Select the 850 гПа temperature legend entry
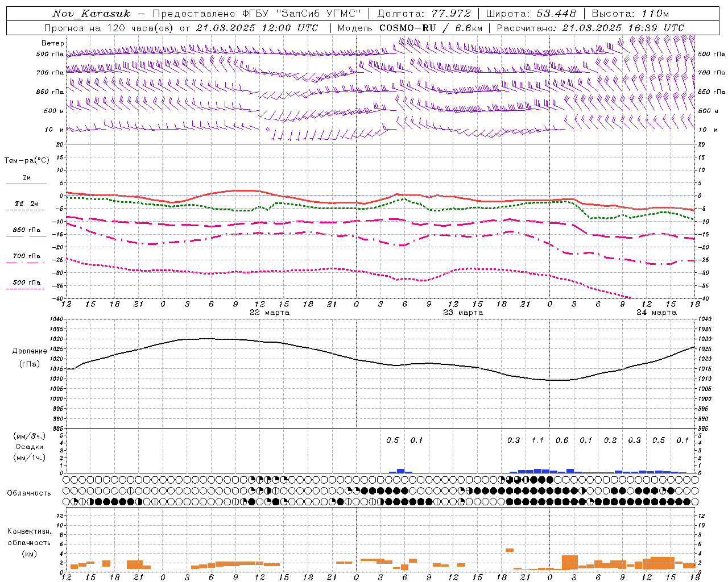The image size is (728, 582). tap(26, 230)
